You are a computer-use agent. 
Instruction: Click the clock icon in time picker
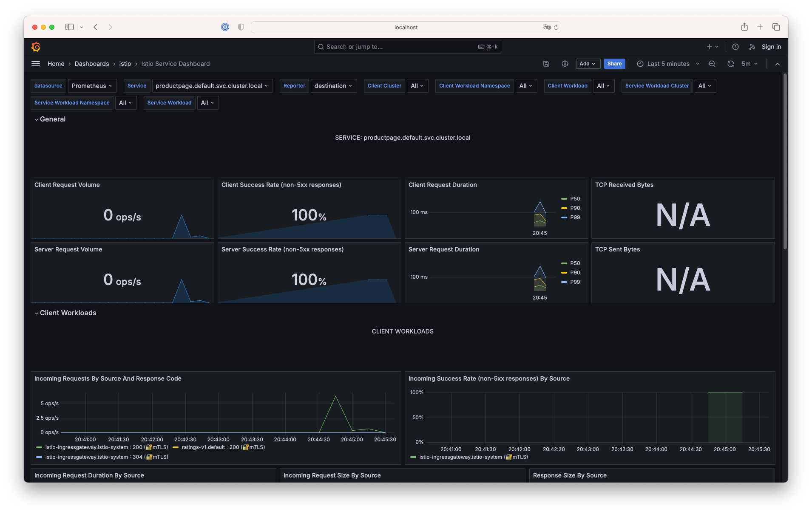tap(640, 64)
